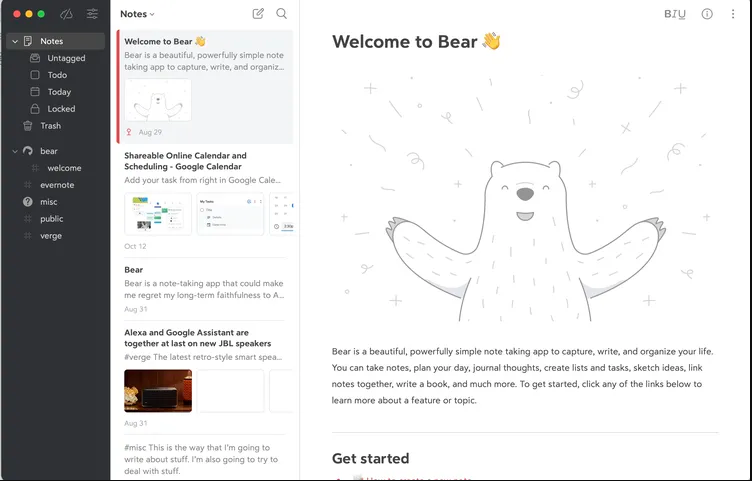Screen dimensions: 752x481
Task: Click the Locked padlock icon
Action: [35, 109]
